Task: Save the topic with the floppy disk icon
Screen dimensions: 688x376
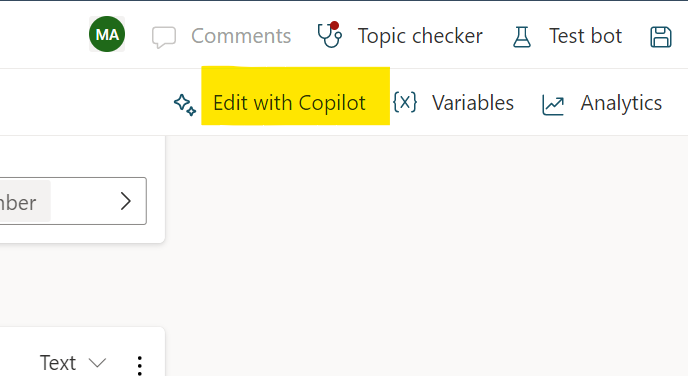Action: 661,37
